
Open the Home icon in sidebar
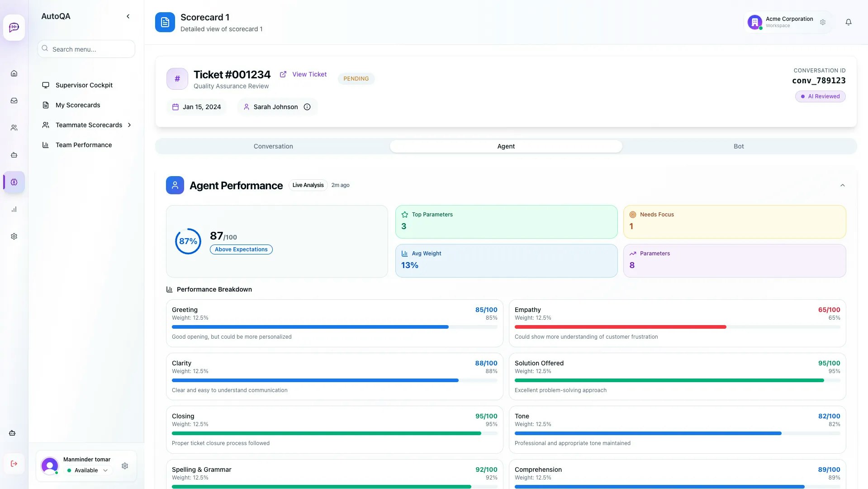[14, 73]
